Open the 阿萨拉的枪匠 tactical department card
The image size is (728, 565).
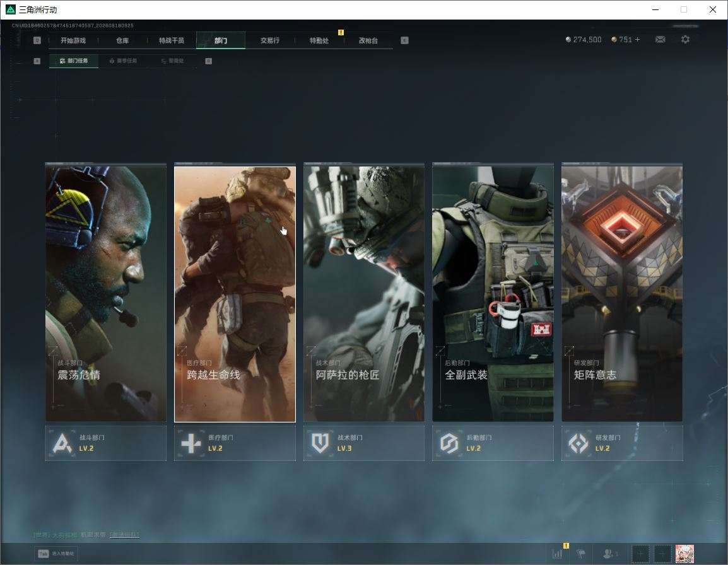[364, 294]
